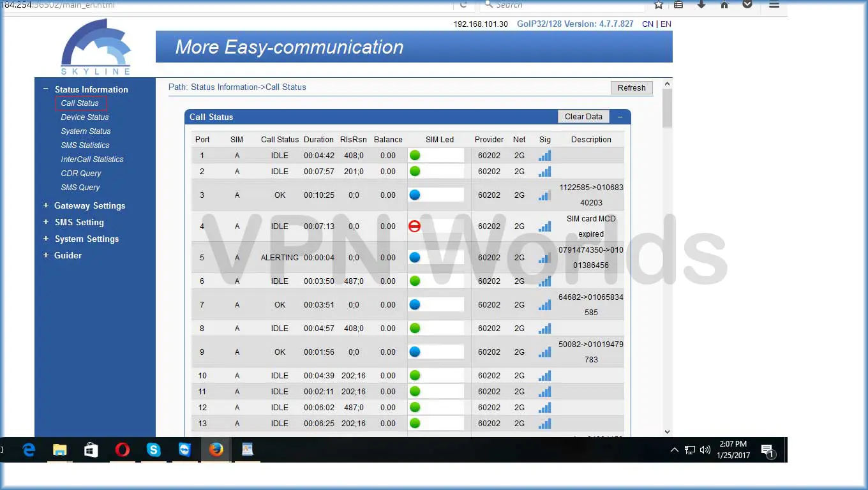Click the signal strength bars for Port 5

pos(544,258)
